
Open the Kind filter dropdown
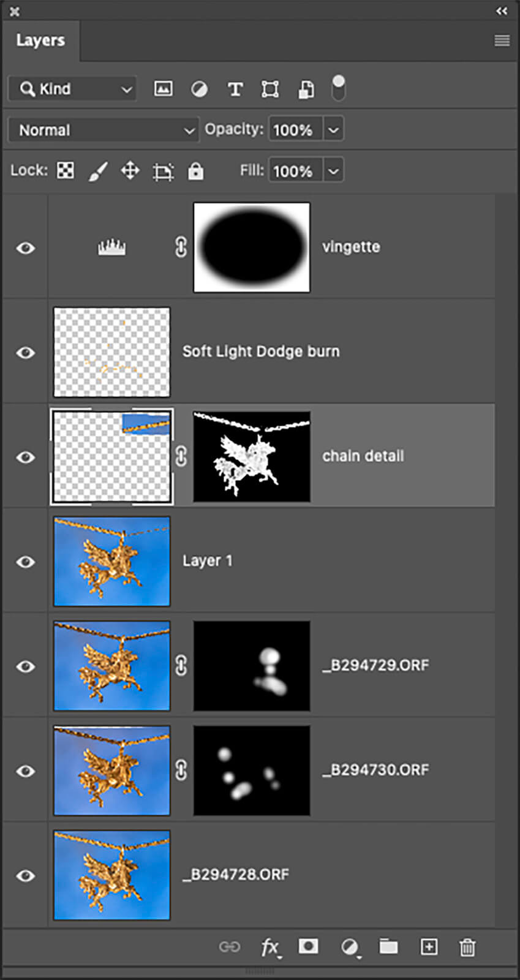(72, 89)
